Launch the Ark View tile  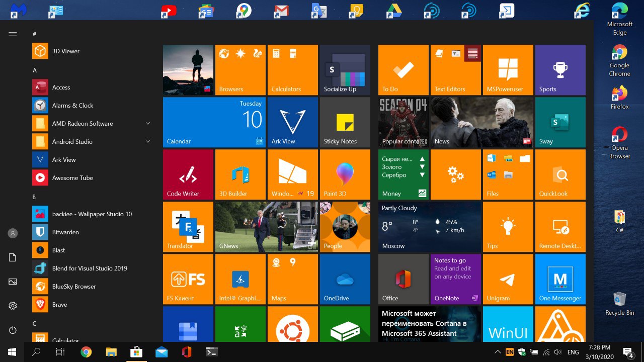(293, 122)
